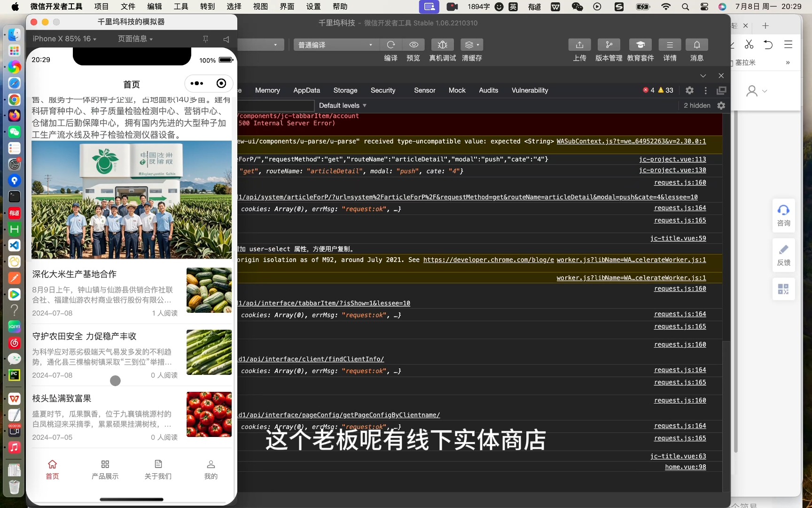Open the mini program capsule menu dots
The height and width of the screenshot is (508, 812).
197,83
